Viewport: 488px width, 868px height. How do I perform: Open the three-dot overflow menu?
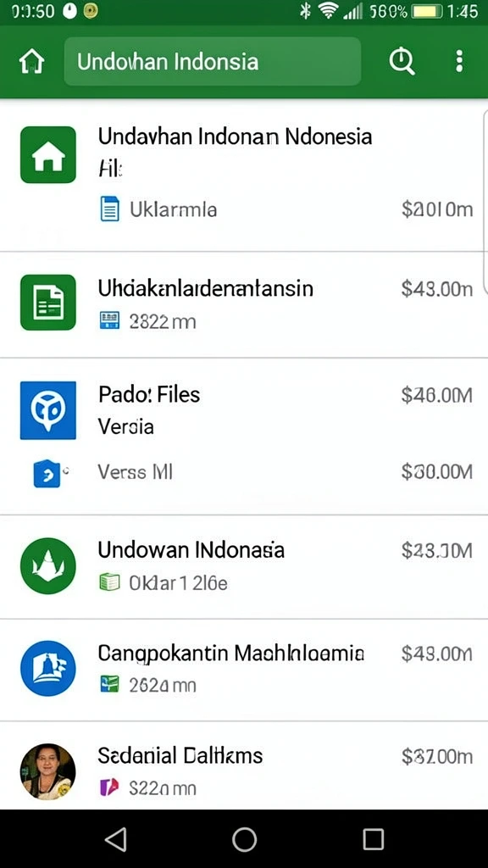(x=458, y=61)
